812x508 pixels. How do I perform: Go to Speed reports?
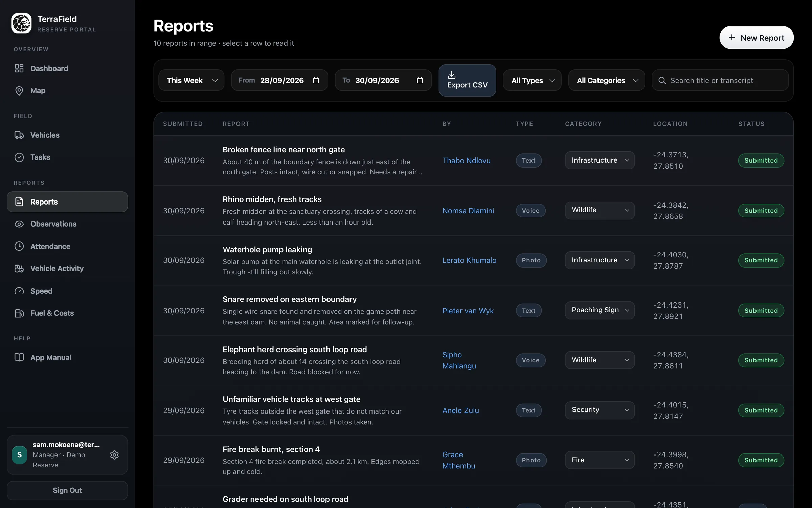point(67,291)
